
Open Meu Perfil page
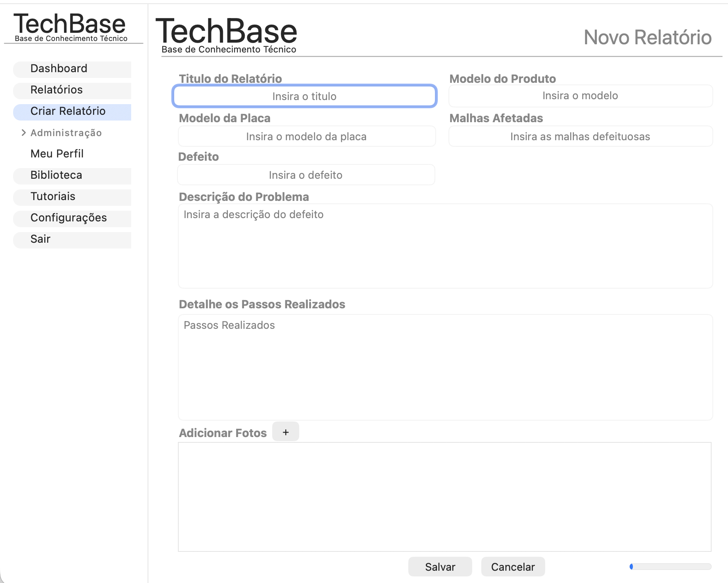pyautogui.click(x=57, y=154)
